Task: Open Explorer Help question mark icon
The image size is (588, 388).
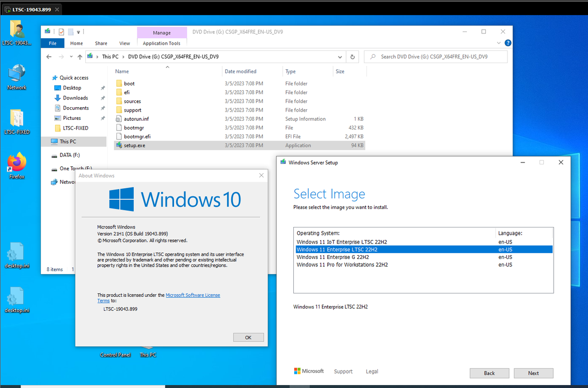Action: pos(508,43)
